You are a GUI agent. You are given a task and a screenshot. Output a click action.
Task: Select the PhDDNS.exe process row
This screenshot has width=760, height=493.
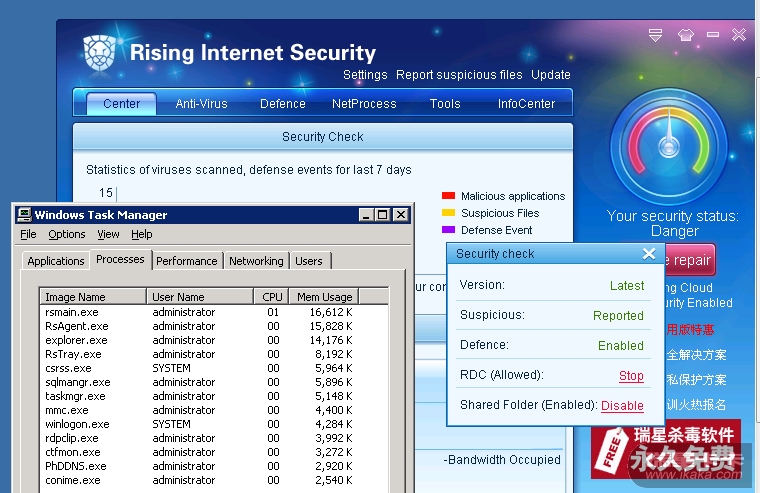coord(213,466)
